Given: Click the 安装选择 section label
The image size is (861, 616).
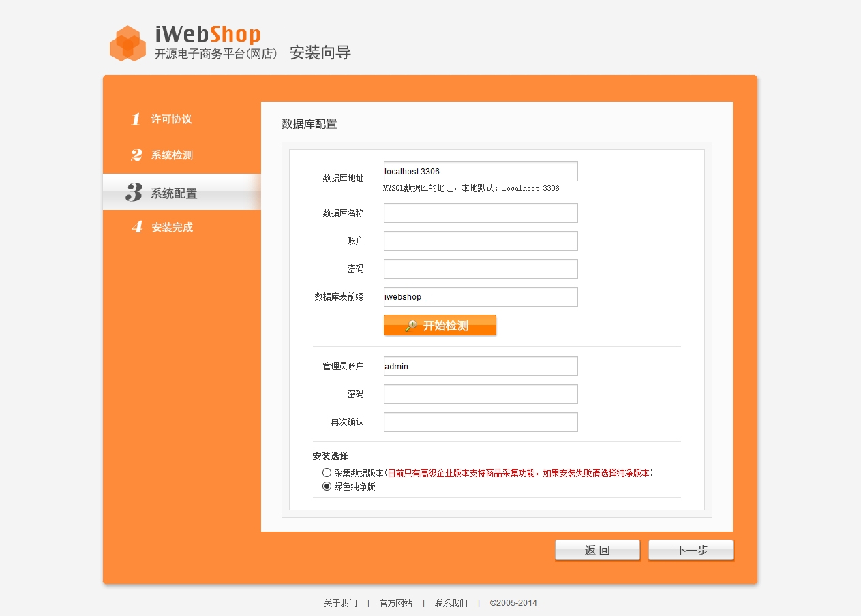Looking at the screenshot, I should [x=330, y=456].
